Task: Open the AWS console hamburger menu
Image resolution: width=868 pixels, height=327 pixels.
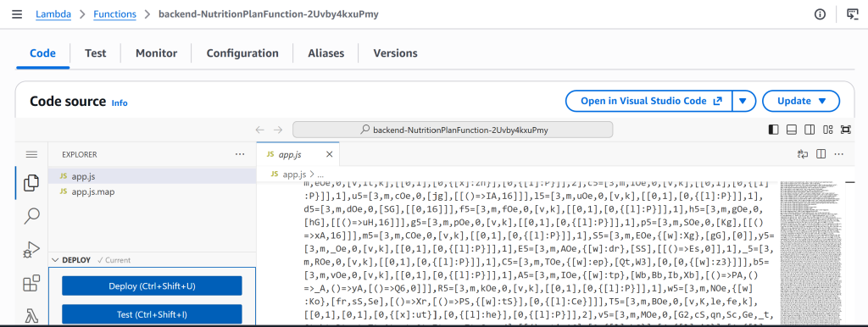Action: tap(17, 14)
